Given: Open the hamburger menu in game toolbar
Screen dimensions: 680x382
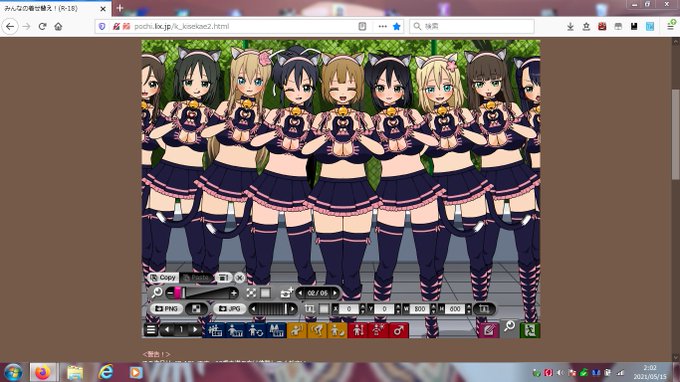Looking at the screenshot, I should (x=150, y=330).
